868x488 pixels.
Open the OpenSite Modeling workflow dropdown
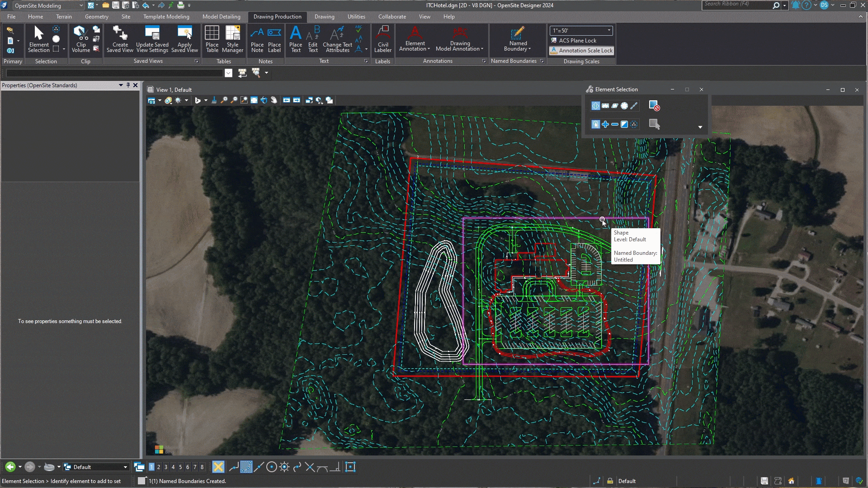pyautogui.click(x=81, y=5)
